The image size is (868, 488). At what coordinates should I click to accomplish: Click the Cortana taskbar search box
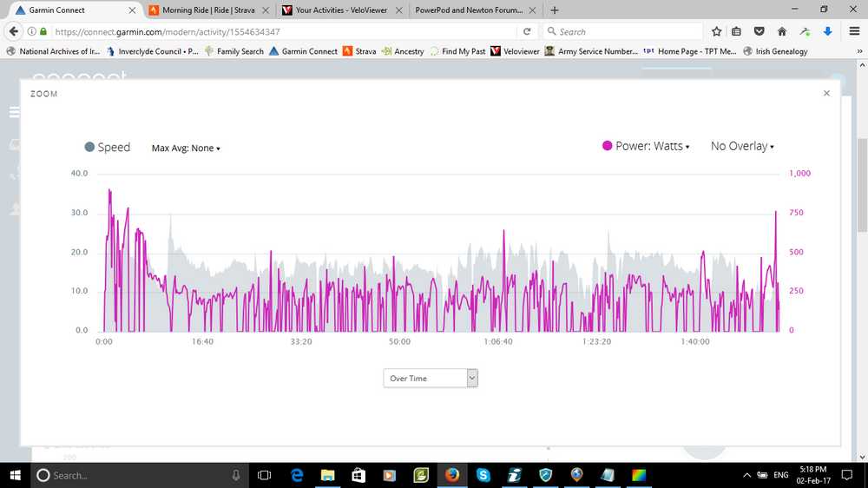coord(138,475)
